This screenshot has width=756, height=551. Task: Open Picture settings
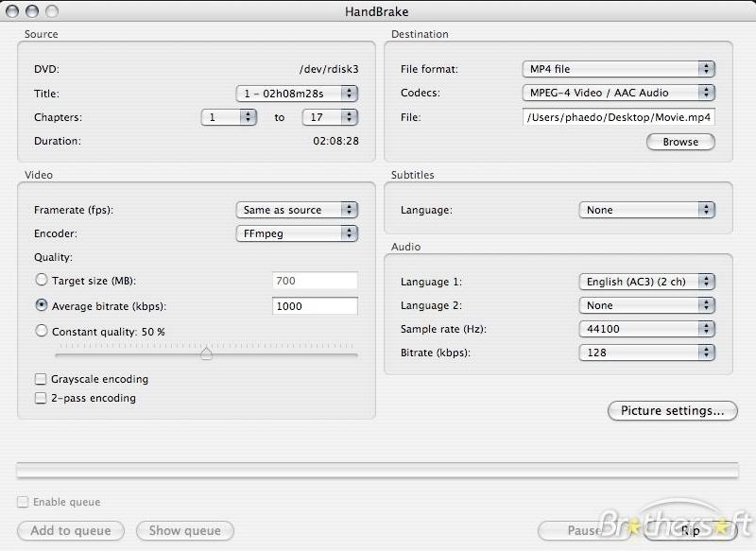coord(672,411)
